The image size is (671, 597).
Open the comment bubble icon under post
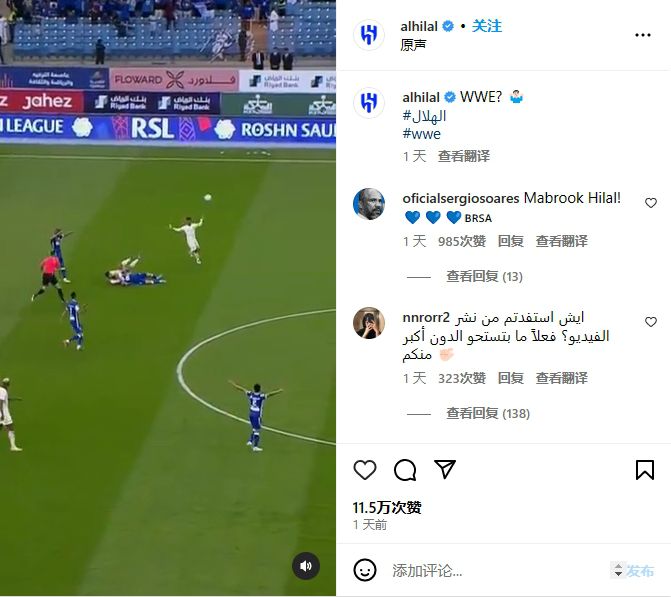[405, 470]
